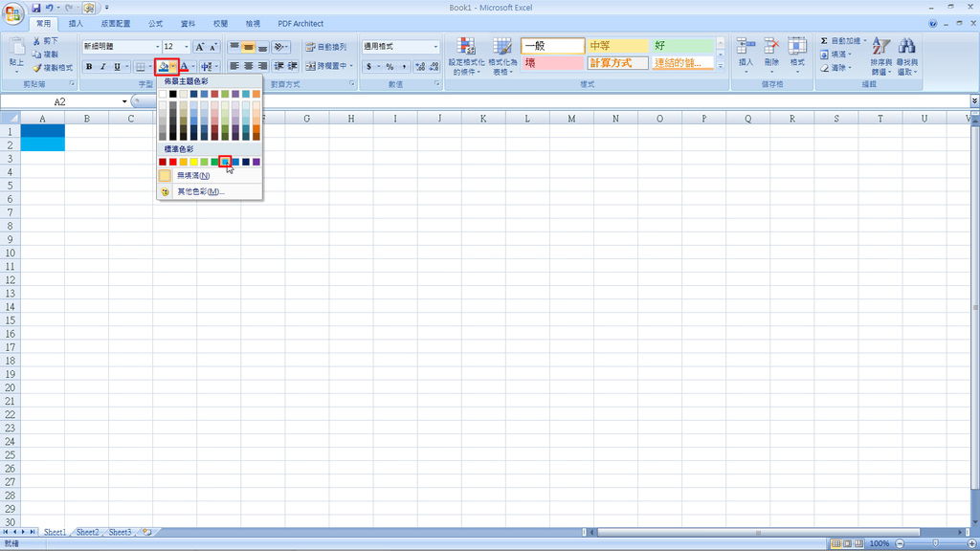Click the Cut (剪下) scissors icon

pyautogui.click(x=37, y=40)
